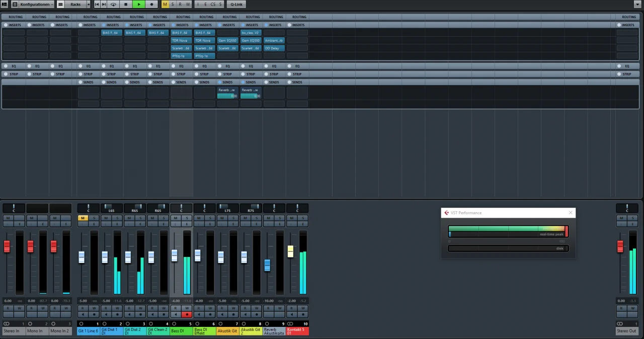Toggle the cycle loop button
This screenshot has height=339, width=644.
point(113,5)
